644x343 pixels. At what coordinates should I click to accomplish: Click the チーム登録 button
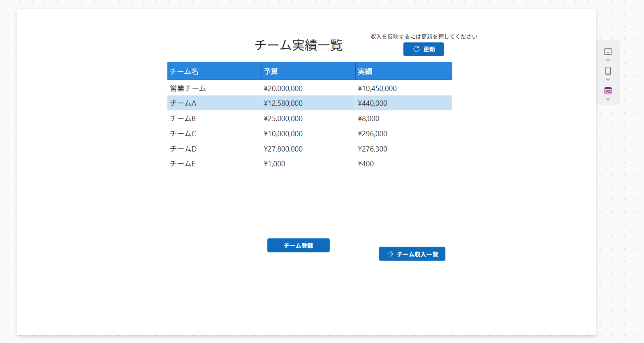(x=299, y=245)
